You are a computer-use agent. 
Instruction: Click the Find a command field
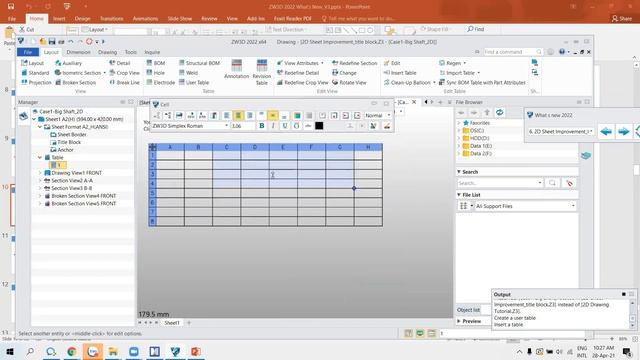click(x=513, y=52)
